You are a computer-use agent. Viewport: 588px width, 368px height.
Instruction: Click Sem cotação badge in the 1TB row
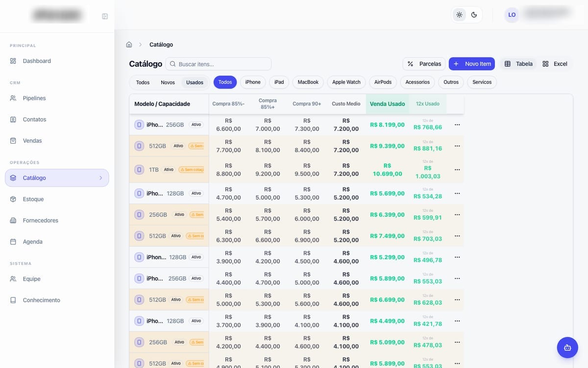click(192, 170)
